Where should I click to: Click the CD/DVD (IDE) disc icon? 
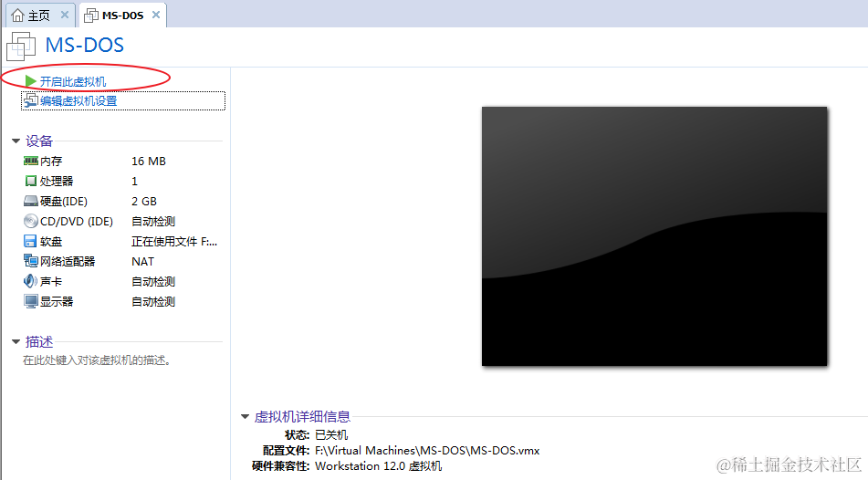point(31,221)
